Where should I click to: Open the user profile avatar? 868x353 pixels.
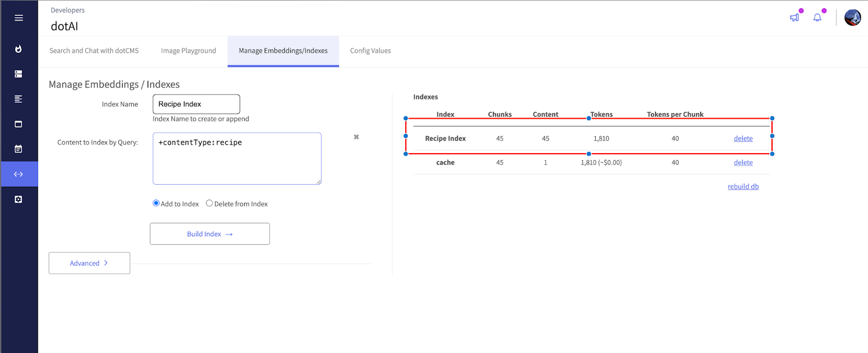click(x=852, y=17)
